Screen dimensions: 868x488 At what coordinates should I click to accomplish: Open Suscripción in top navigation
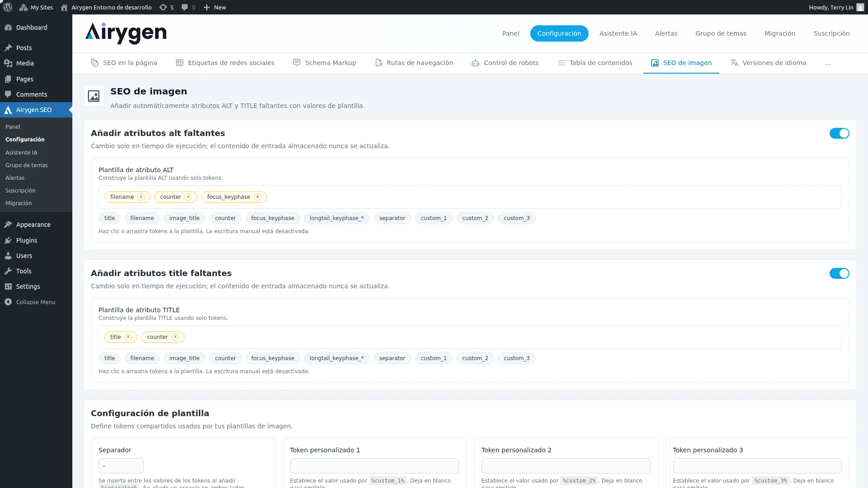[x=831, y=33]
